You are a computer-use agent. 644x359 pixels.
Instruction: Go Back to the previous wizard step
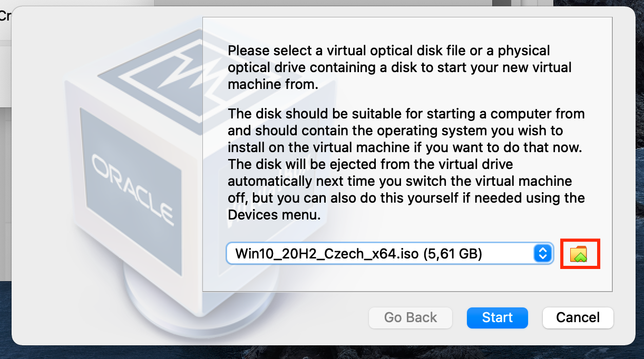(x=410, y=317)
